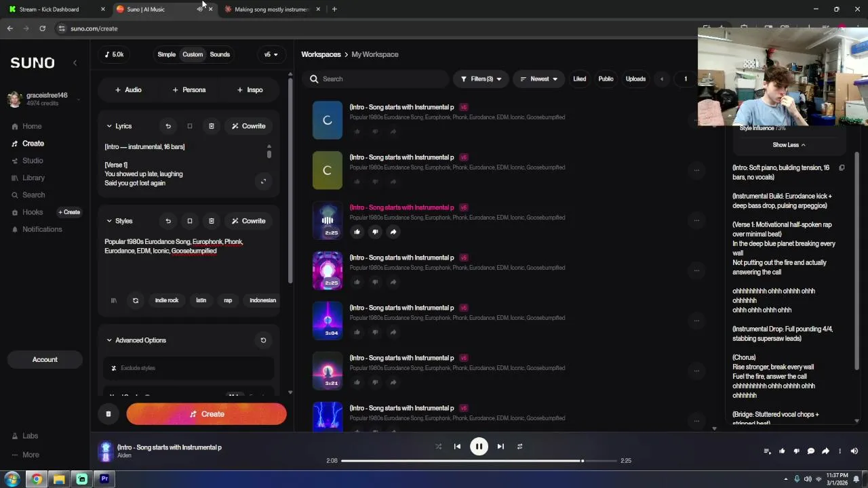The image size is (868, 488).
Task: Click the Account button
Action: click(x=45, y=359)
